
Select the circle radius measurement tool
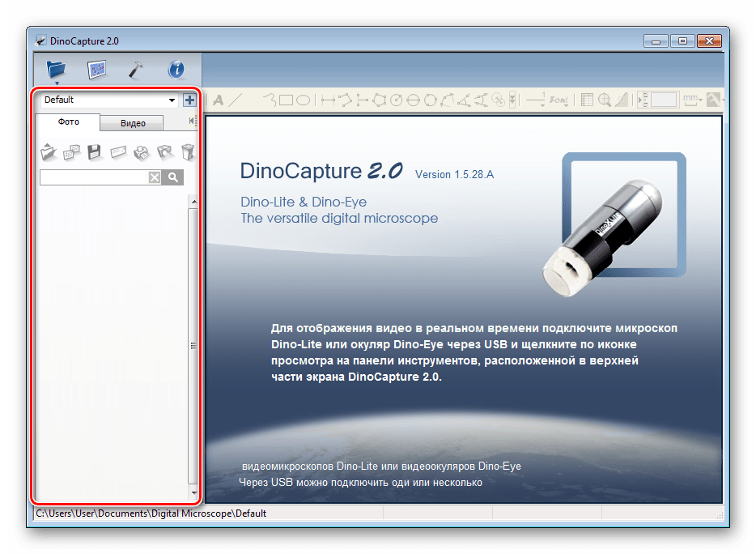(397, 100)
